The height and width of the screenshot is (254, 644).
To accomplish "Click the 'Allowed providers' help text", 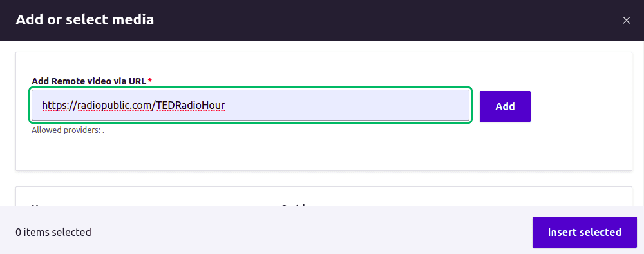I will [x=68, y=130].
